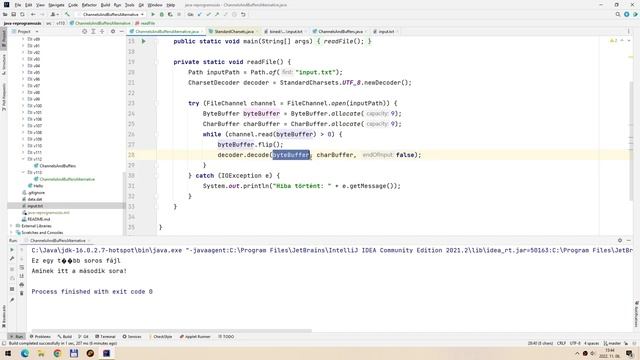Click the Git commit checkmark icon
Image resolution: width=640 pixels, height=360 pixels.
click(x=208, y=14)
